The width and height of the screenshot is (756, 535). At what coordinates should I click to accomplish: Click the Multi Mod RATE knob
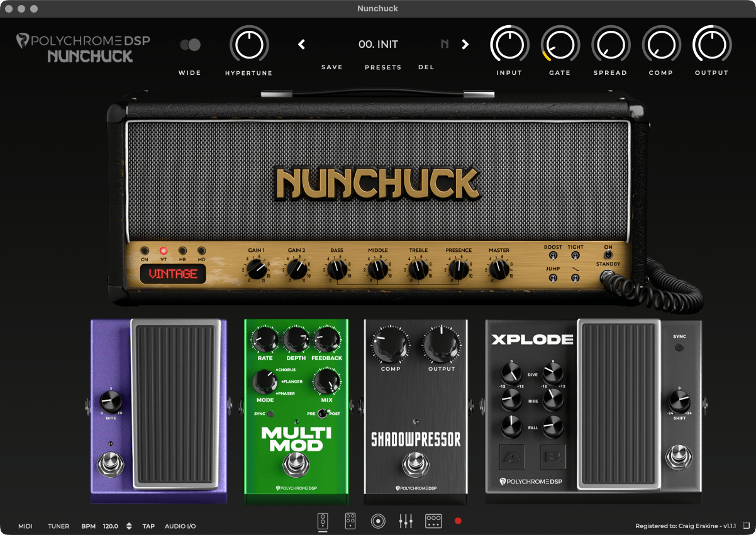[x=265, y=341]
